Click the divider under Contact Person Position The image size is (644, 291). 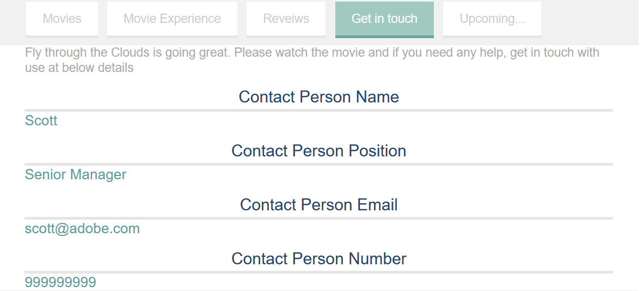pyautogui.click(x=319, y=164)
